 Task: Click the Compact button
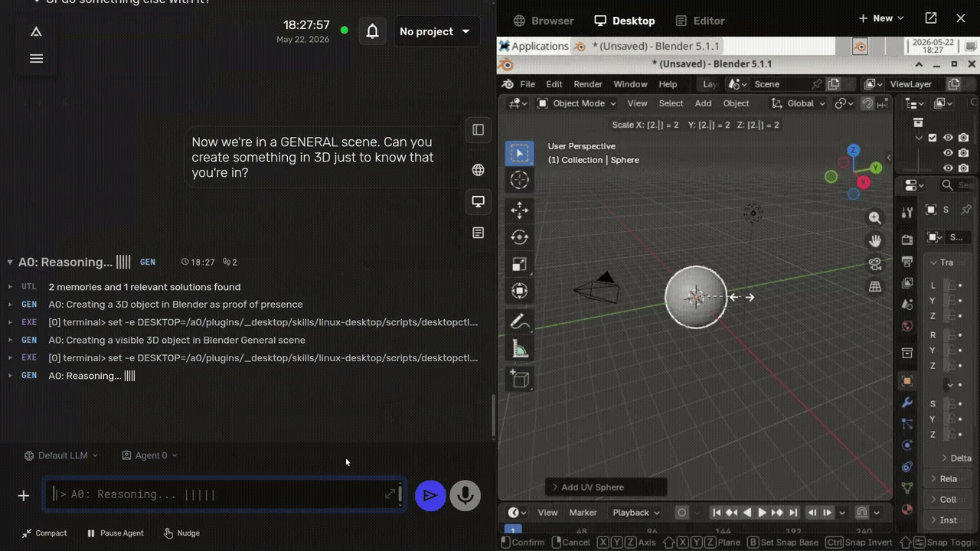[44, 533]
